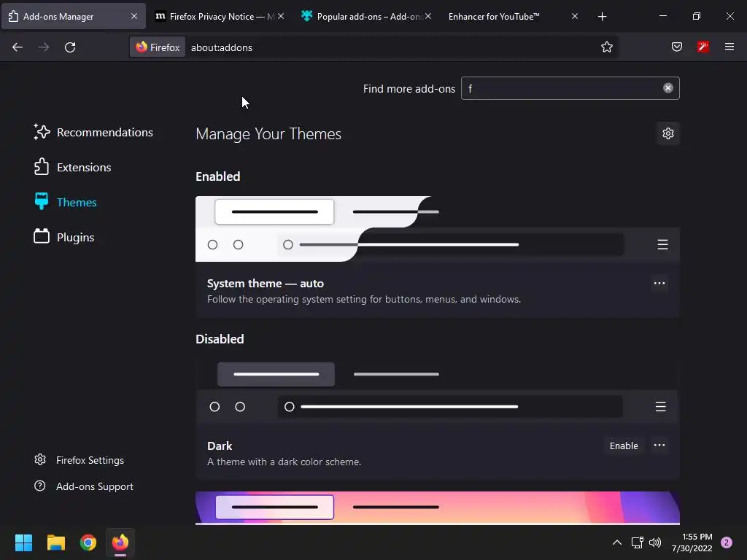This screenshot has width=747, height=560.
Task: Open a new tab with plus button
Action: [x=602, y=16]
